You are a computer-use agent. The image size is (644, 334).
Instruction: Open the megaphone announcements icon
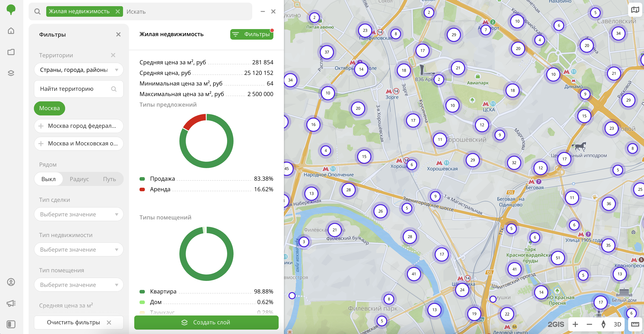11,303
